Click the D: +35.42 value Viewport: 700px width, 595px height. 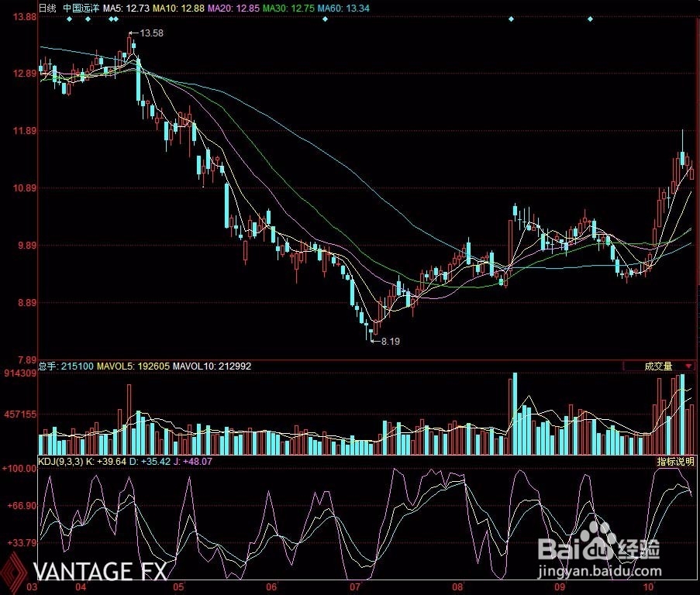pyautogui.click(x=150, y=461)
